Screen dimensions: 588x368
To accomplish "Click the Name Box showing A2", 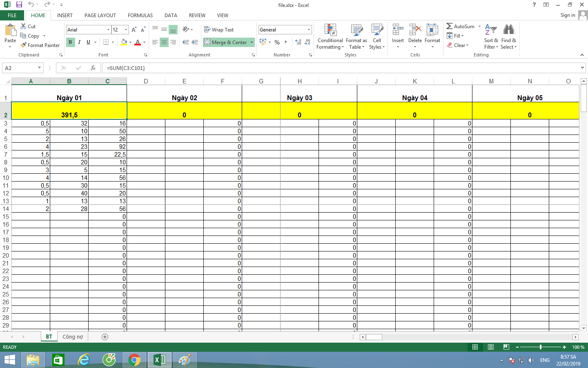I will click(x=20, y=68).
